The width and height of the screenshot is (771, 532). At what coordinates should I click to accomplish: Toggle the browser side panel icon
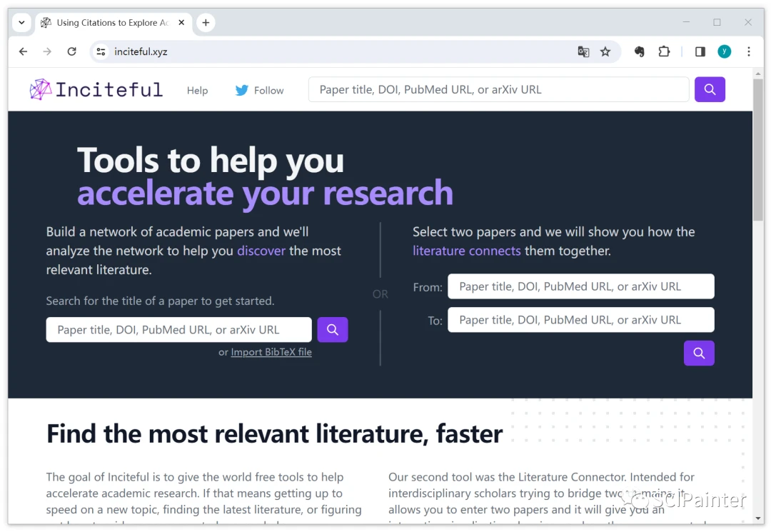coord(700,51)
